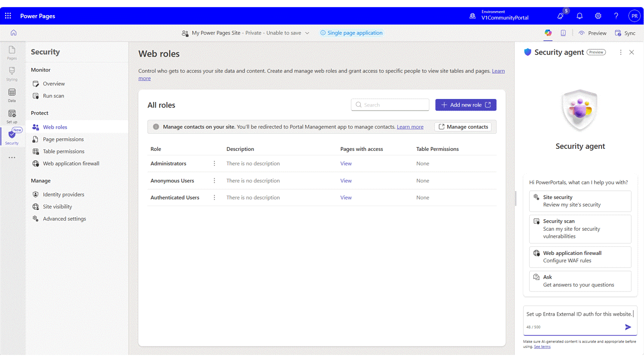Click View for Administrators
This screenshot has height=361, width=644.
tap(346, 163)
